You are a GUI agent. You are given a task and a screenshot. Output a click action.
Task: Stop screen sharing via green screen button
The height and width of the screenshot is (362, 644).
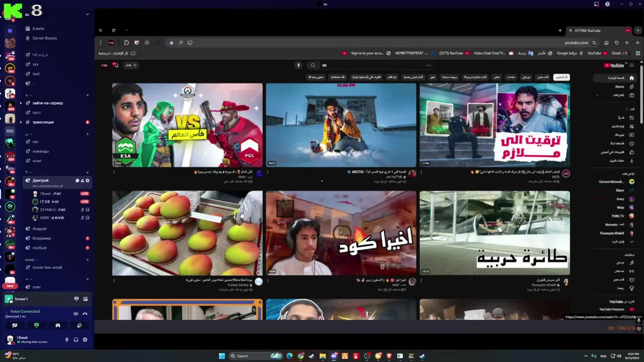pos(36,325)
